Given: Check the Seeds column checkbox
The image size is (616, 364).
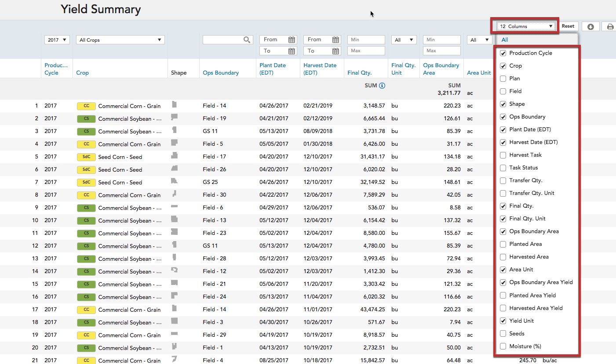Looking at the screenshot, I should [x=503, y=334].
